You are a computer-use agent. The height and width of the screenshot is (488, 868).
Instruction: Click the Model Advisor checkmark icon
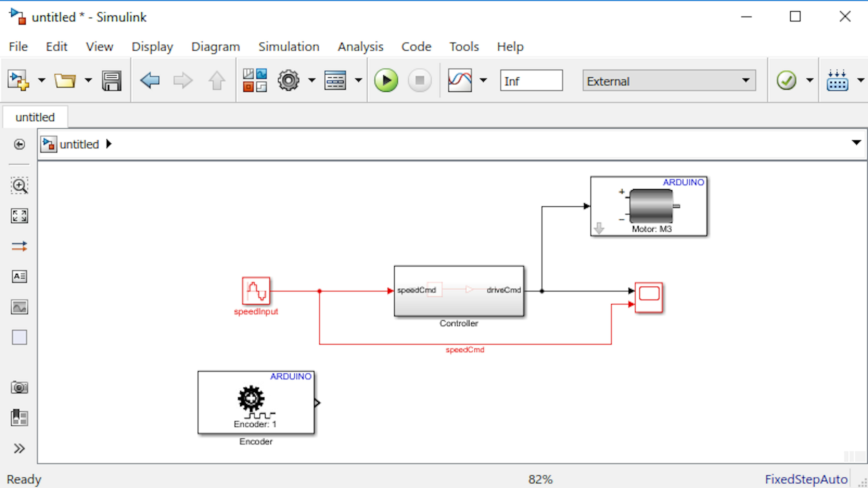(786, 81)
